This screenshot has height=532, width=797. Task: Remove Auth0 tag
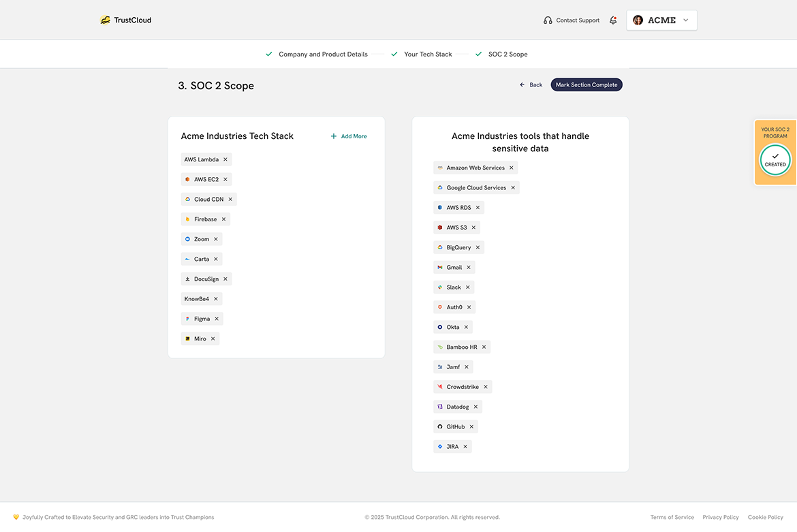pyautogui.click(x=469, y=307)
